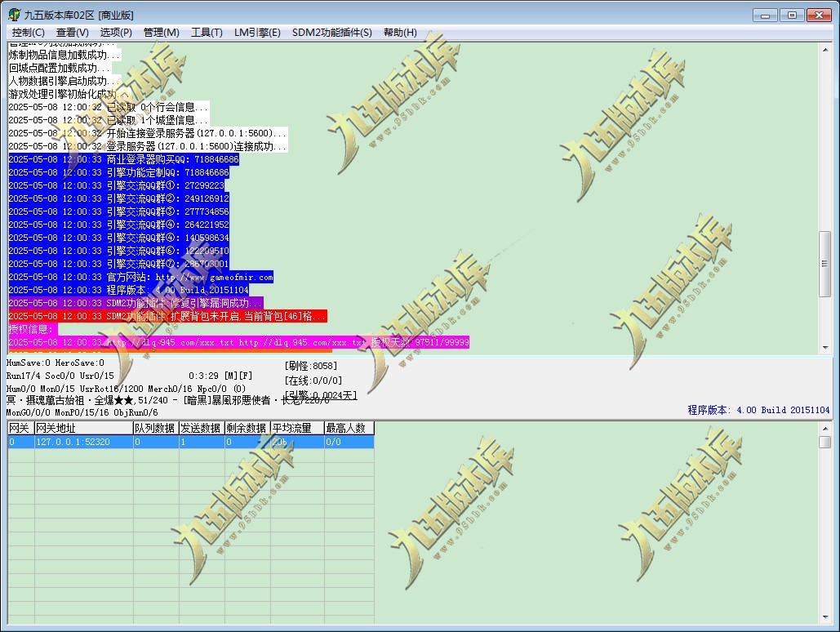Click the log panel scrollbar thumb

pyautogui.click(x=825, y=263)
